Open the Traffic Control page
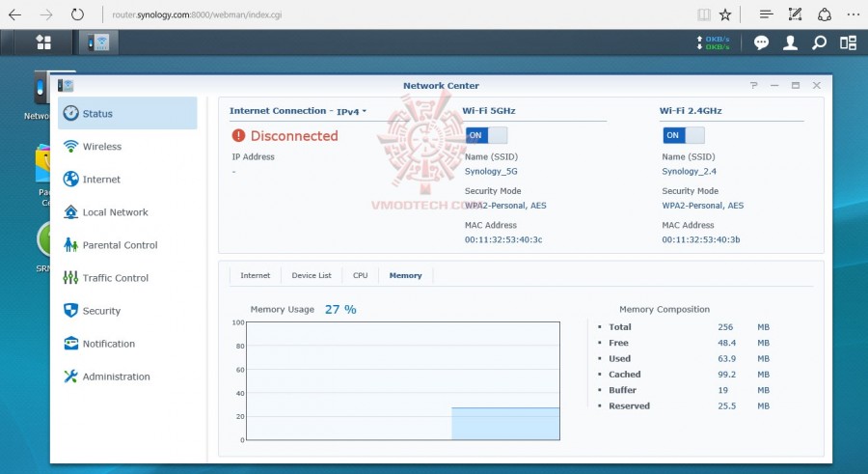This screenshot has height=474, width=868. tap(127, 278)
